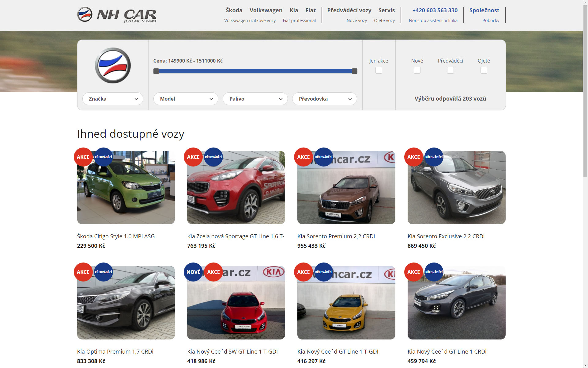This screenshot has height=368, width=588.
Task: Open Nonstop asistenční linka link
Action: (433, 21)
